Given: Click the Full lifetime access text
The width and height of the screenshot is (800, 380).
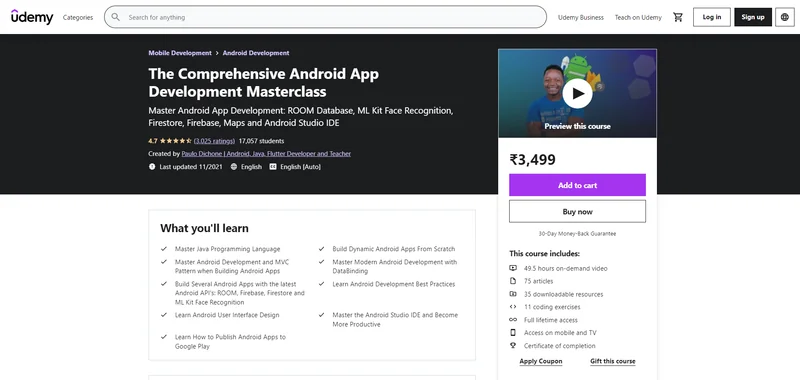Looking at the screenshot, I should 551,320.
